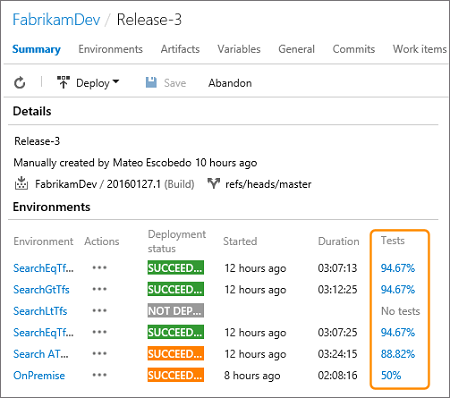
Task: Open the SearchEqTf... environment with duration 03:07:25
Action: (x=43, y=332)
